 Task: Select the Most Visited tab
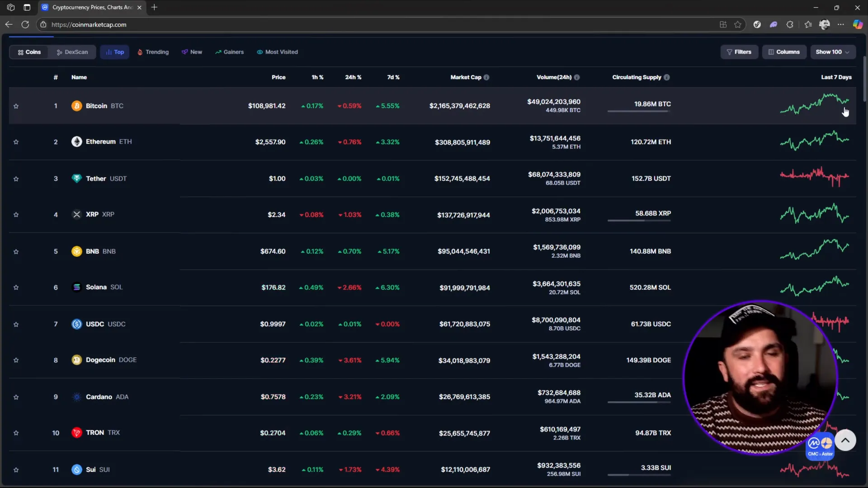tap(278, 52)
